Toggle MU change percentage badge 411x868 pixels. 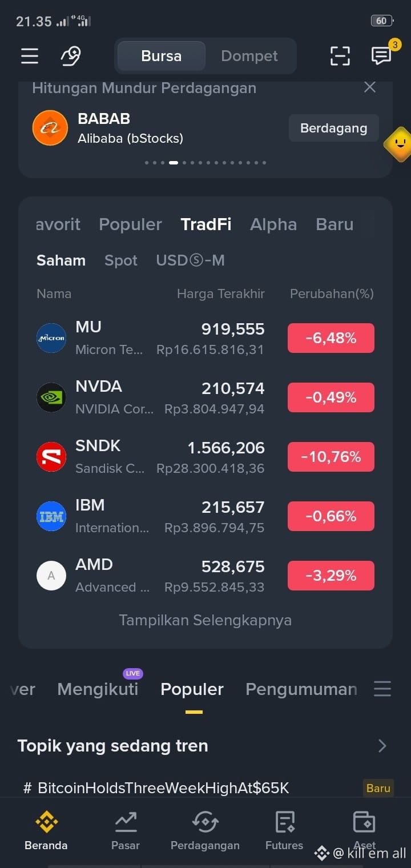(x=331, y=338)
